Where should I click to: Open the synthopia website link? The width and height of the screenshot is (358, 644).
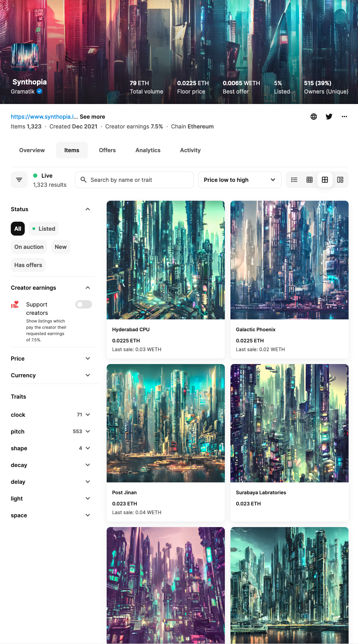coord(44,117)
